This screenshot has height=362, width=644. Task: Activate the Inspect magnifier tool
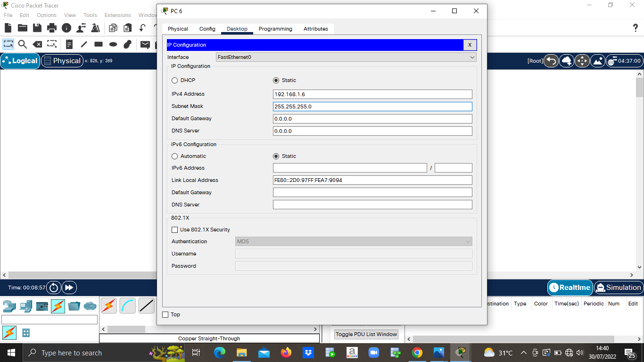(23, 44)
